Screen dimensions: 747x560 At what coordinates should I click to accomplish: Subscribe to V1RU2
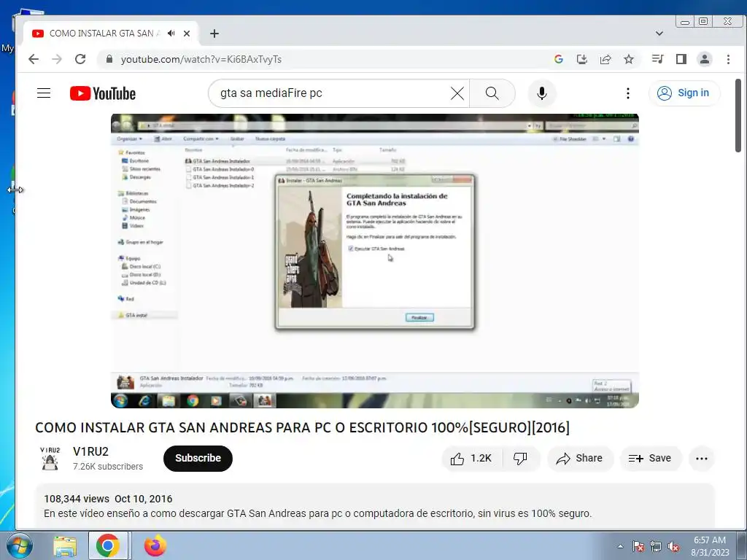tap(198, 458)
